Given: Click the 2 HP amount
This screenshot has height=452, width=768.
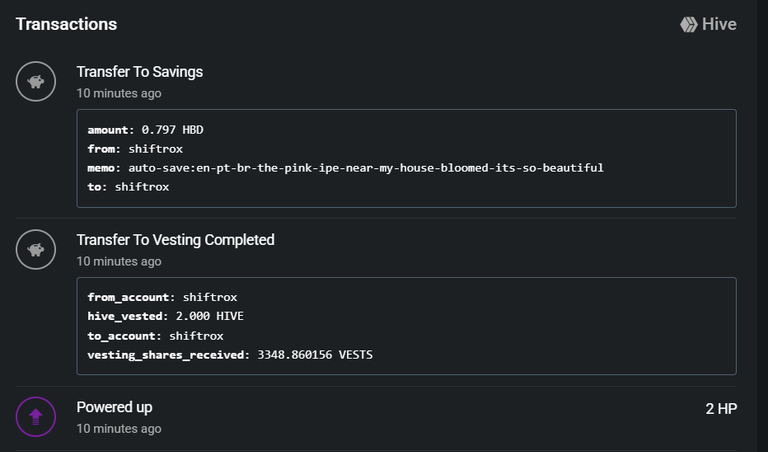Looking at the screenshot, I should point(721,408).
